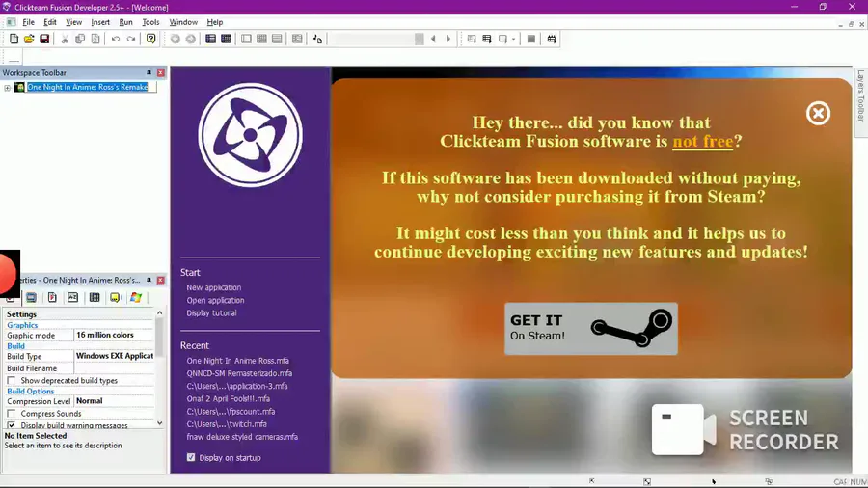Click the Undo arrow icon

click(115, 39)
